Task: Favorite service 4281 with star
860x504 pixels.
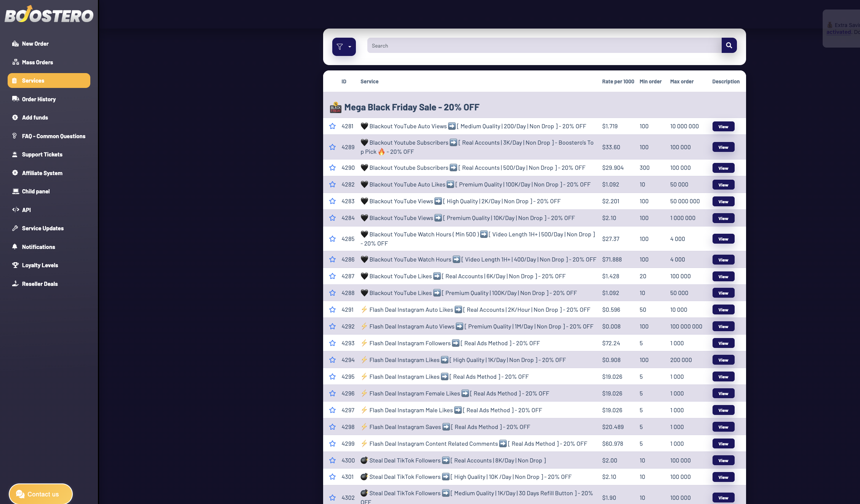Action: click(x=333, y=126)
